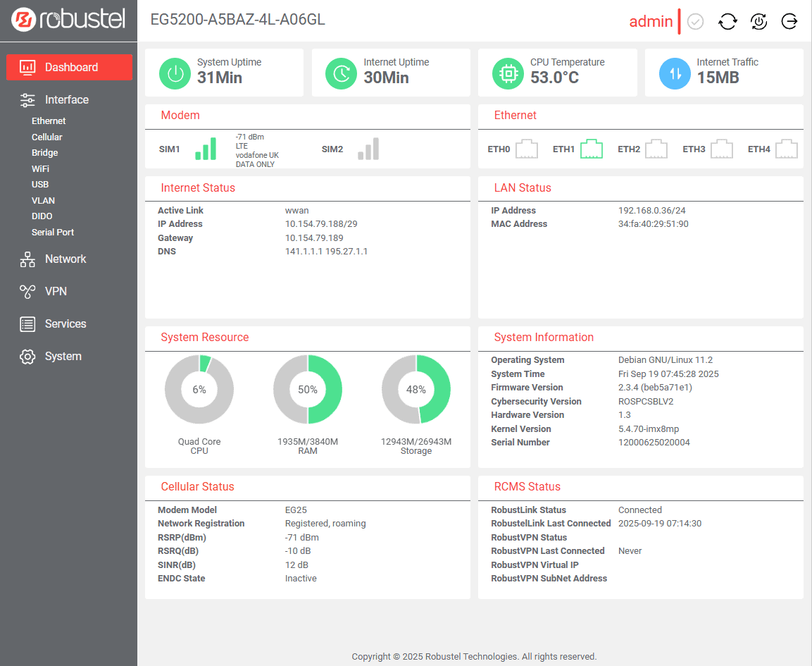This screenshot has width=812, height=666.
Task: Click the greyed checkmark apply icon
Action: tap(695, 22)
